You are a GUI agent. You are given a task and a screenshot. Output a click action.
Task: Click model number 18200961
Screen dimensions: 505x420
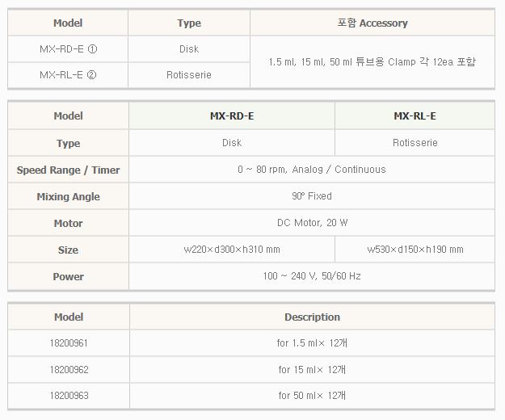point(69,343)
